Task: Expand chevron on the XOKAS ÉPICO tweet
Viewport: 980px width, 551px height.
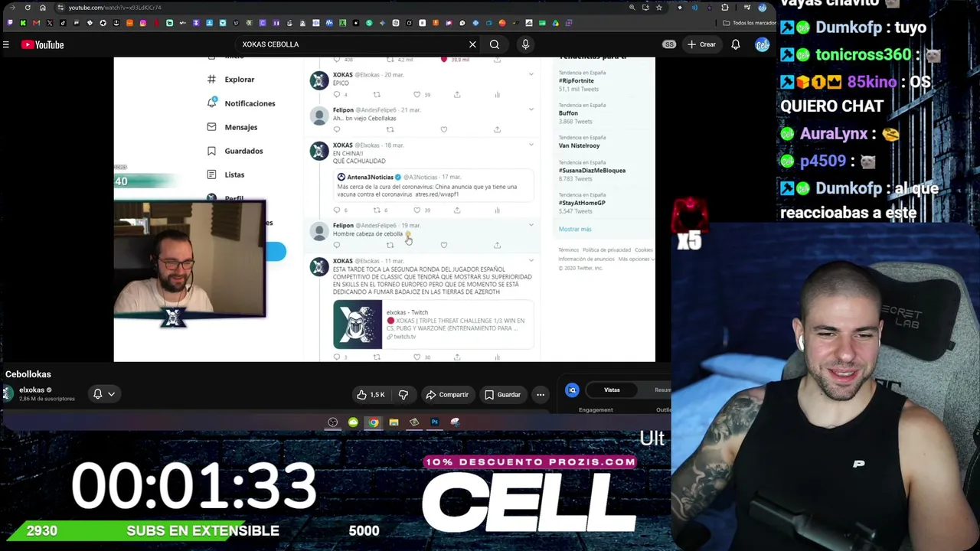Action: tap(531, 74)
